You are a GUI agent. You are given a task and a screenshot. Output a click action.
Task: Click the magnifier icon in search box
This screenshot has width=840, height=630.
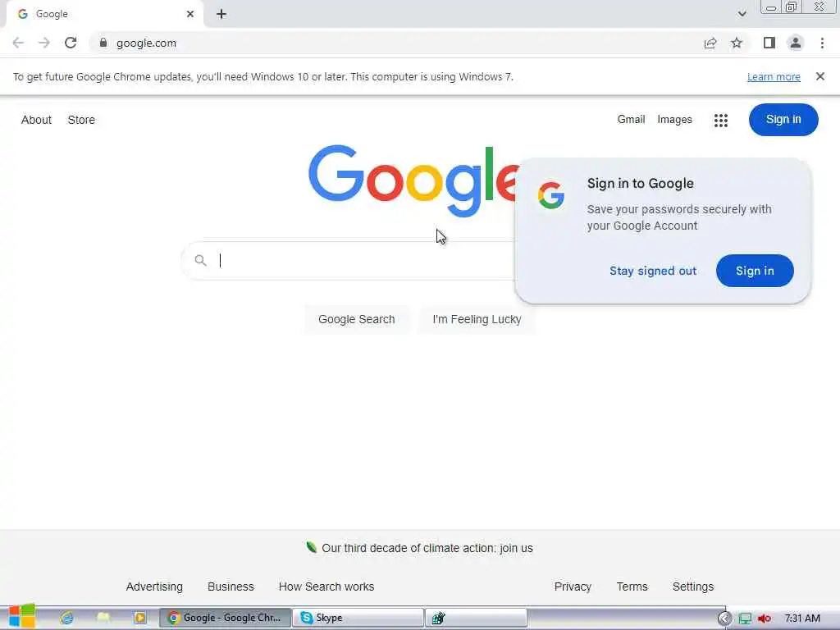[x=200, y=260]
